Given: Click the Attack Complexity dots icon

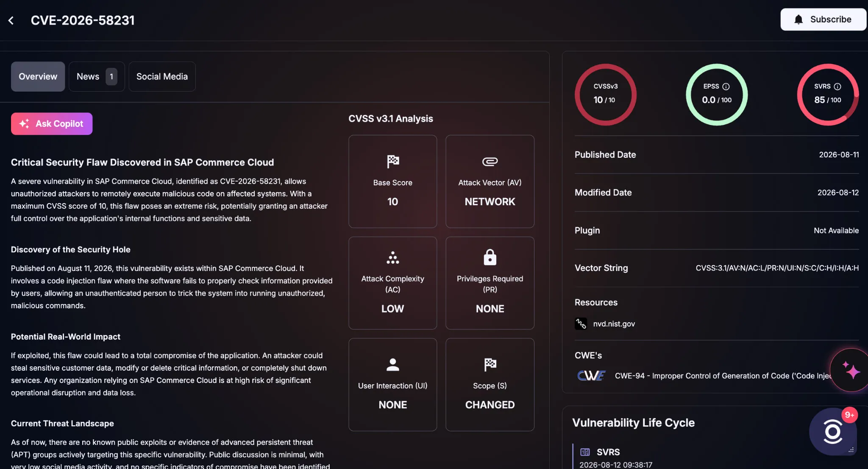Looking at the screenshot, I should click(393, 258).
